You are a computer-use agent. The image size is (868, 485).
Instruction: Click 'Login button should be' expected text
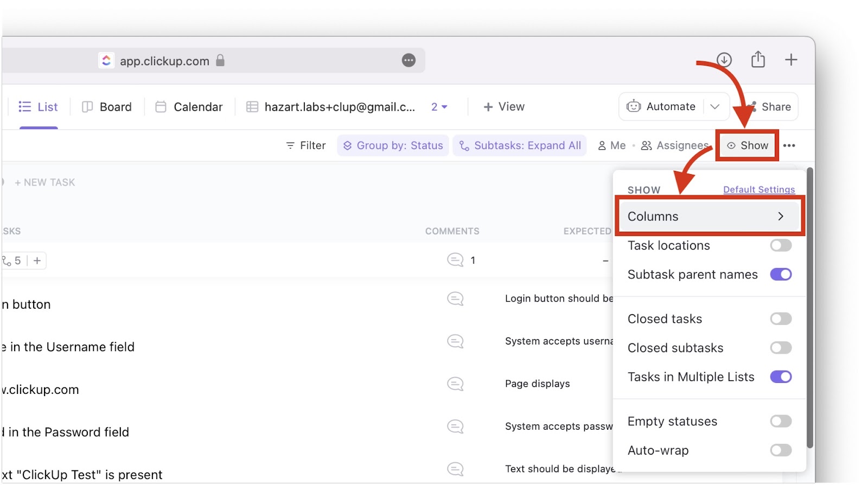click(559, 298)
